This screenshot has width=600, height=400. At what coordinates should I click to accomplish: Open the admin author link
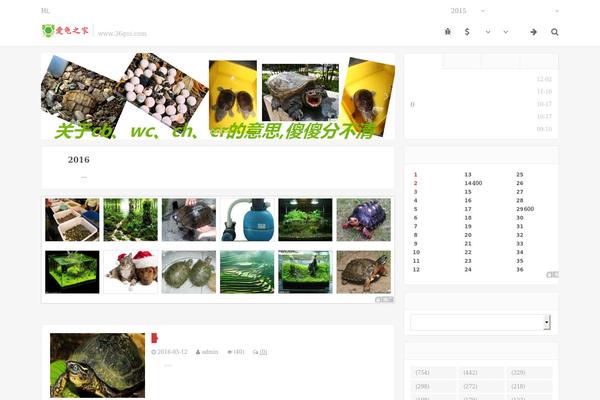[210, 352]
